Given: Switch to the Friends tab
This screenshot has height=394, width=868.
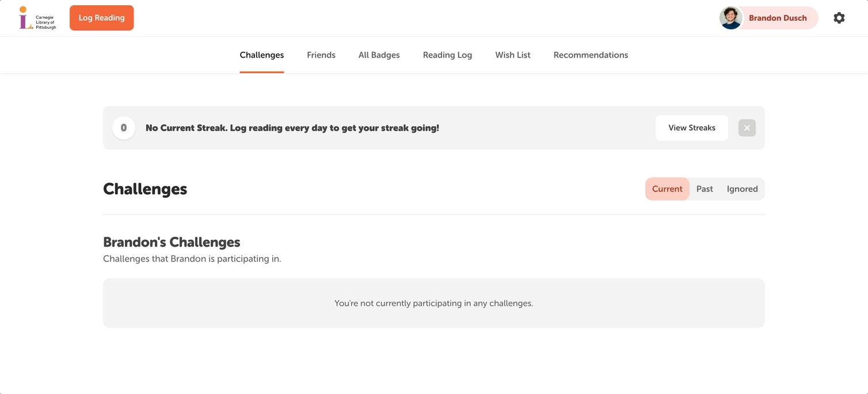Looking at the screenshot, I should point(321,55).
